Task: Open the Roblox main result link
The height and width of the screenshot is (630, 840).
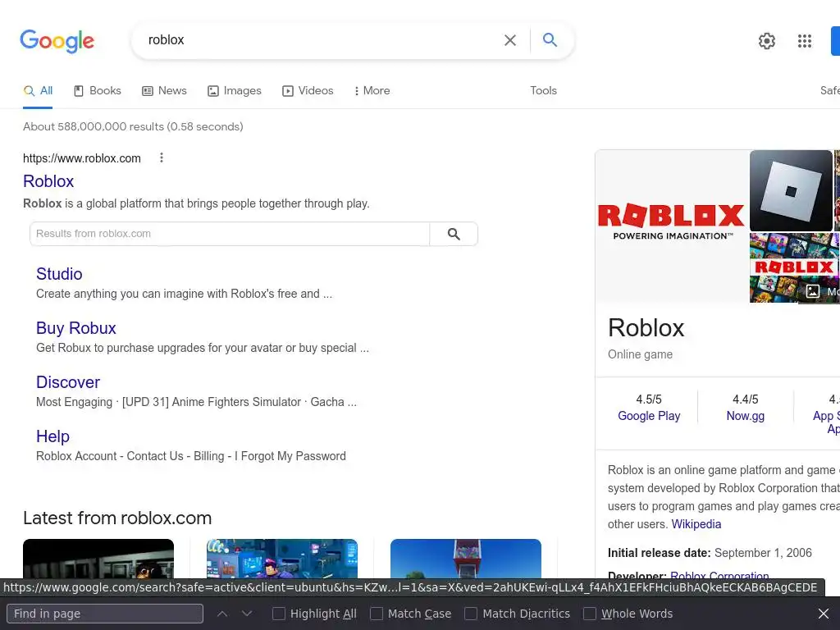Action: tap(48, 181)
